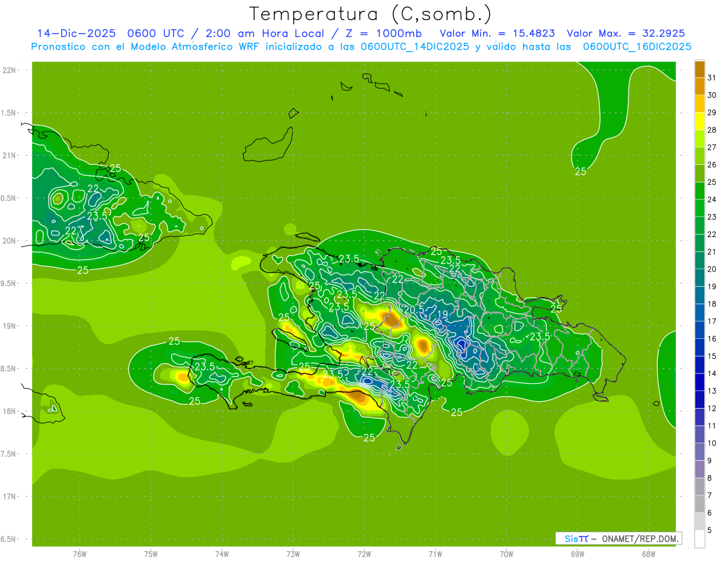Viewport: 728px width, 562px height.
Task: Click the colorbar label '28'
Action: point(712,130)
